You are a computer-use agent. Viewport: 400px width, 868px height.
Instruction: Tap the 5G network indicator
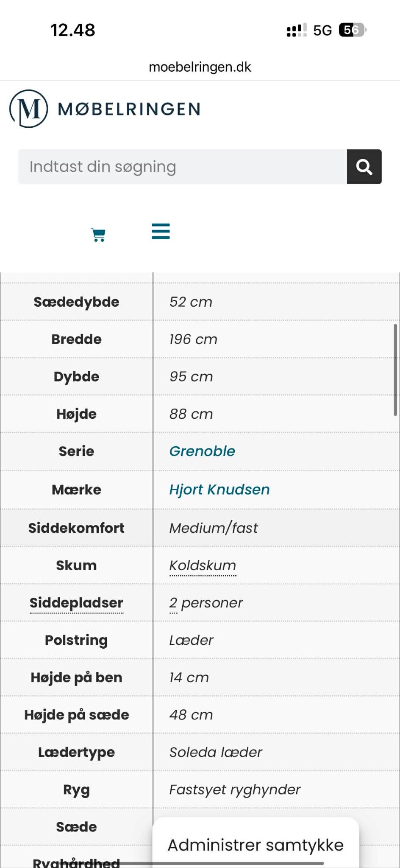pos(324,29)
